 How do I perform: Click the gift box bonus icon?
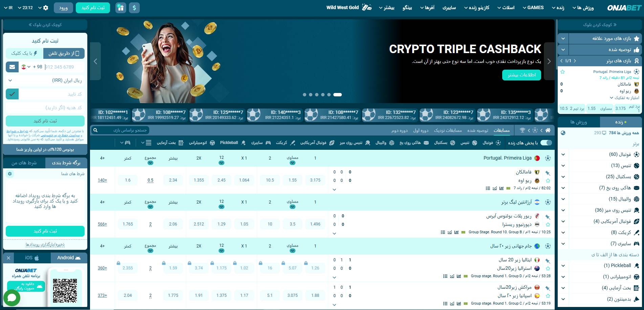(121, 7)
